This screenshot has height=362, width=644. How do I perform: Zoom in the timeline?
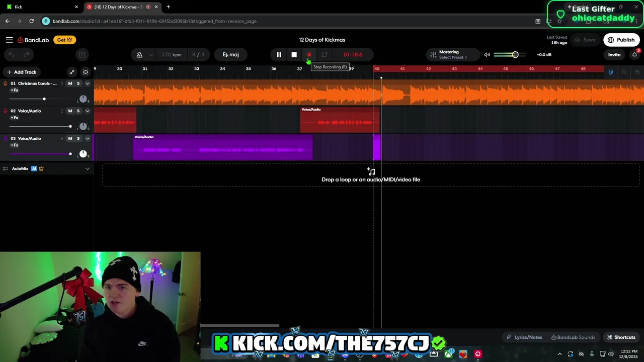pos(637,72)
